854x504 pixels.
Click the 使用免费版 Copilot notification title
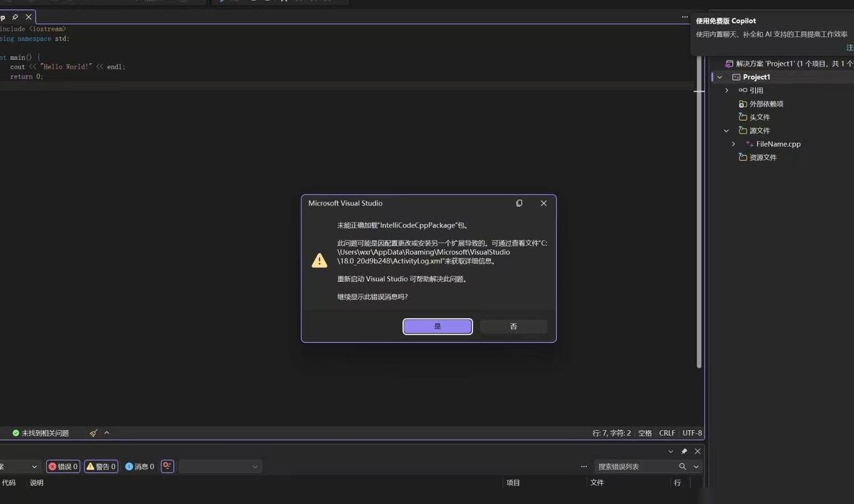(x=726, y=21)
